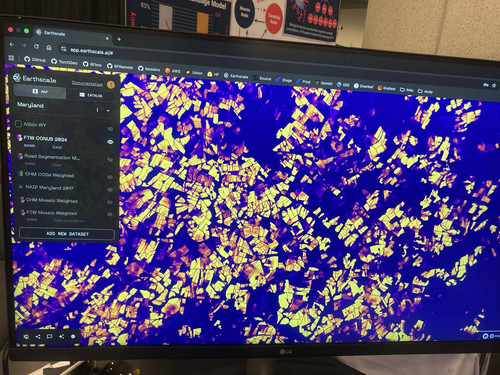Open the Earthscale bookmark in bookmarks bar

coord(236,76)
